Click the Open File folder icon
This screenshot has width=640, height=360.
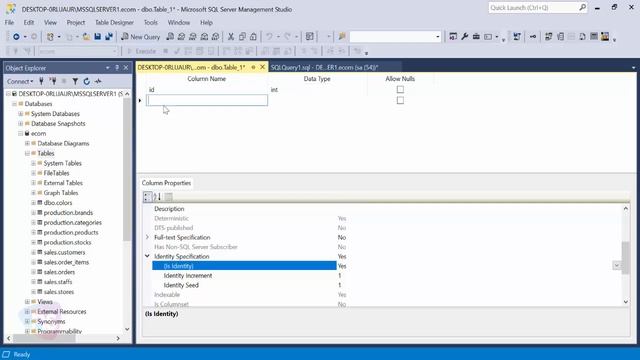click(x=86, y=37)
